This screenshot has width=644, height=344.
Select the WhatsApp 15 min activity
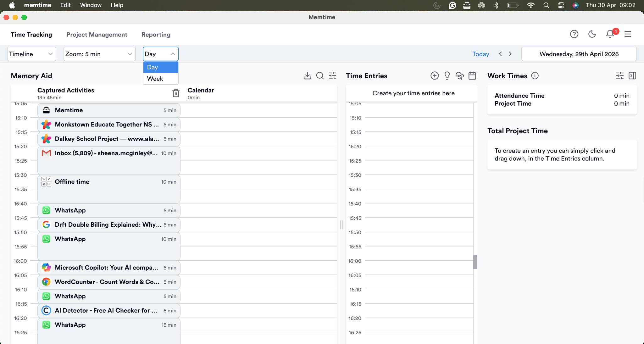coord(109,331)
